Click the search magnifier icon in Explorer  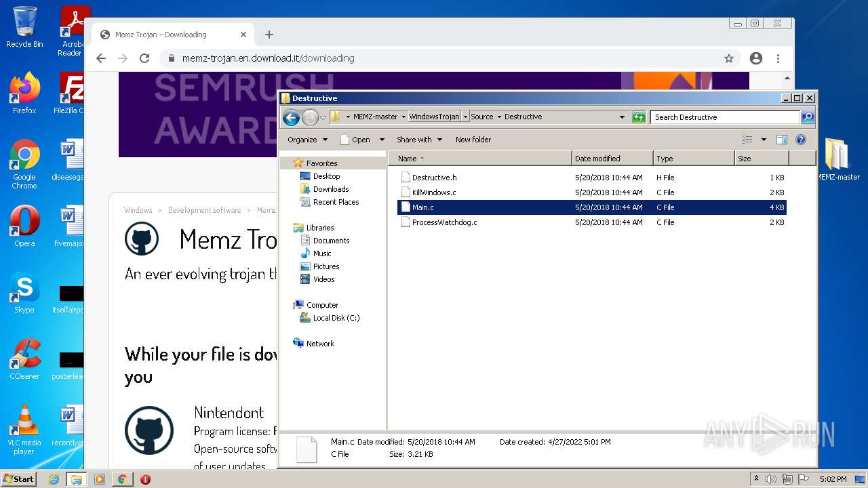[x=807, y=117]
